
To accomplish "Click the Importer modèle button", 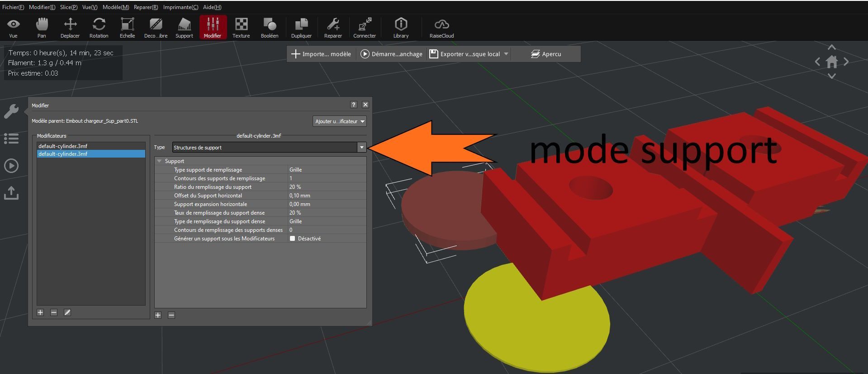I will coord(321,54).
